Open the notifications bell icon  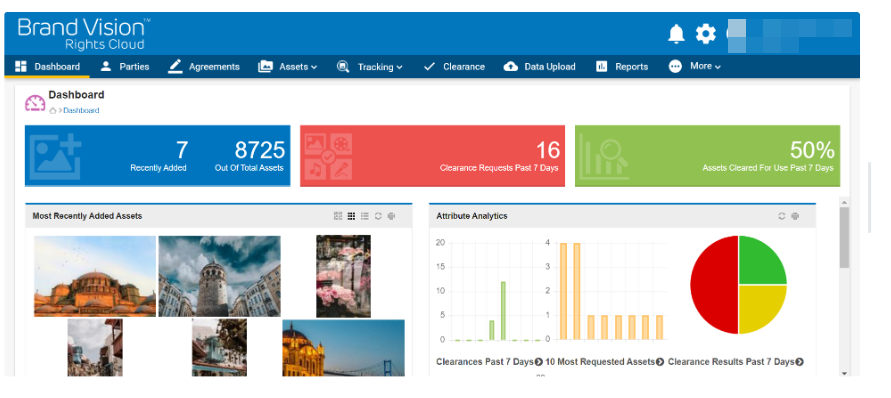(676, 34)
